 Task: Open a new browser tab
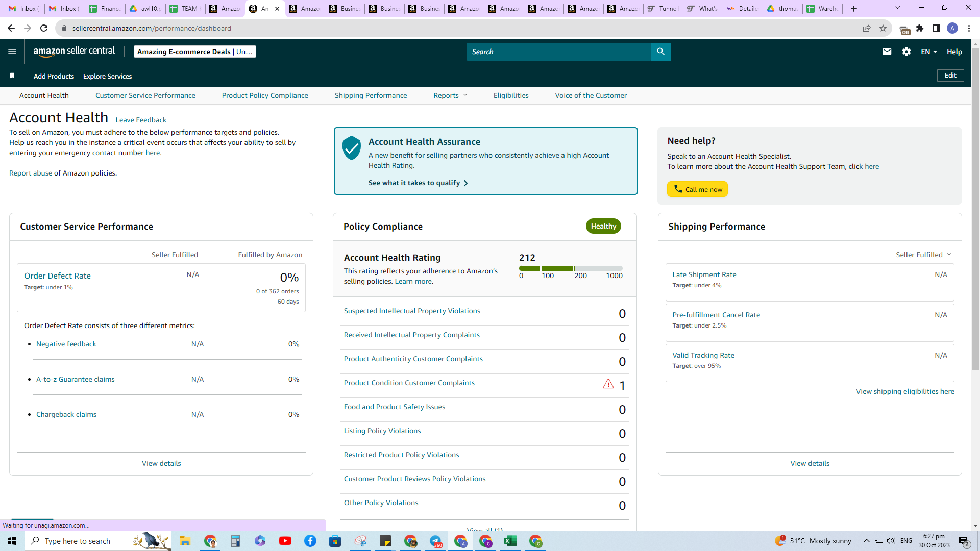(854, 9)
